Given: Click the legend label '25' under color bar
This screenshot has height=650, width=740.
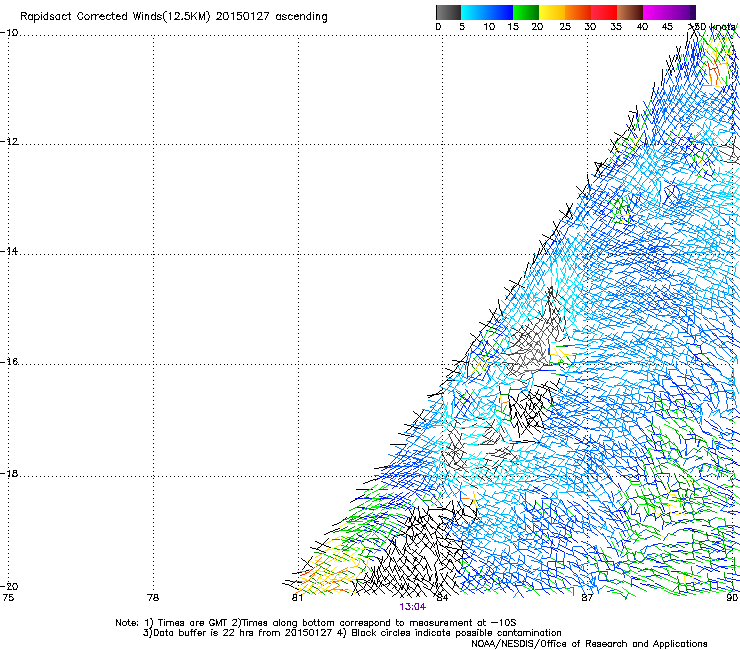Looking at the screenshot, I should pos(565,27).
